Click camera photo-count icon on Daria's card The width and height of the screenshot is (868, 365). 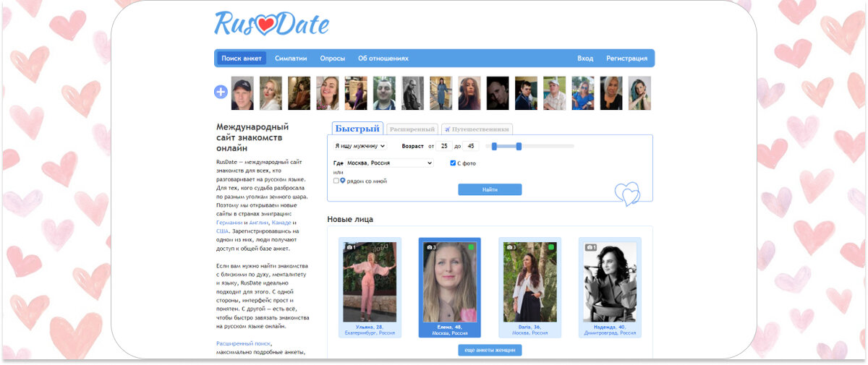click(510, 247)
